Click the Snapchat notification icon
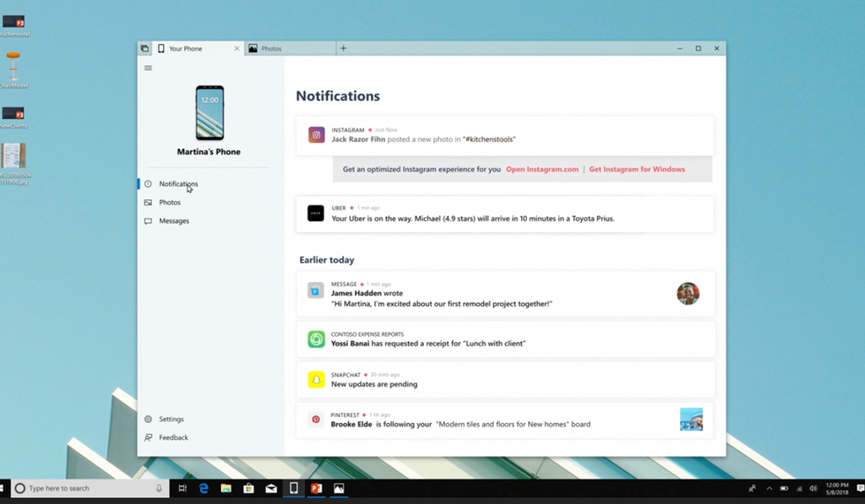The height and width of the screenshot is (504, 865). [316, 380]
